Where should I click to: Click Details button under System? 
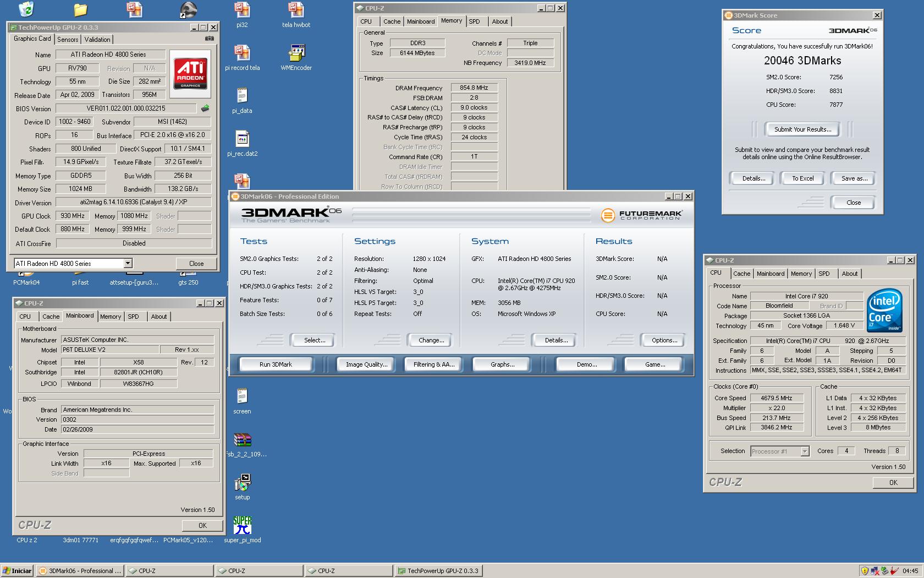pyautogui.click(x=556, y=340)
